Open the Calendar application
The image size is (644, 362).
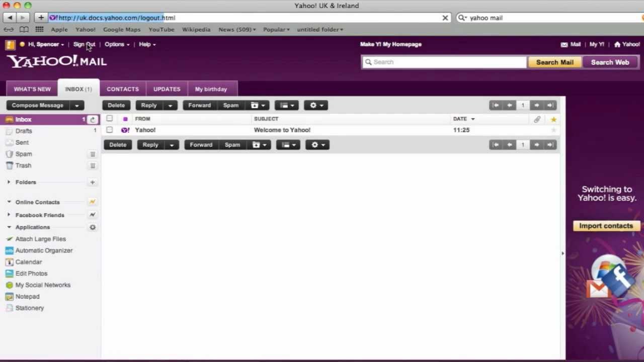coord(29,262)
